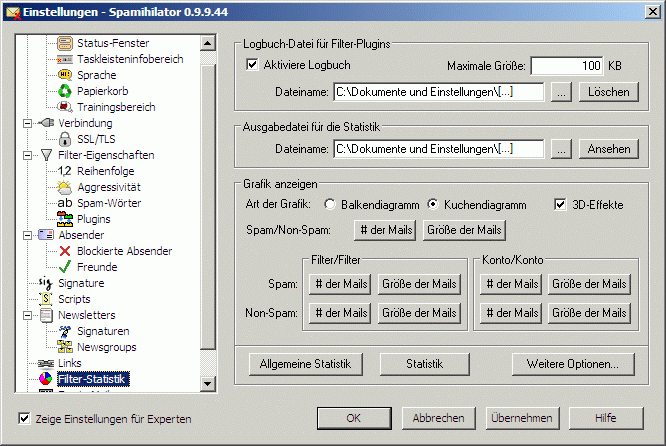Click the tree scrollbar up arrow
Screen dimensions: 666x446
pos(207,43)
